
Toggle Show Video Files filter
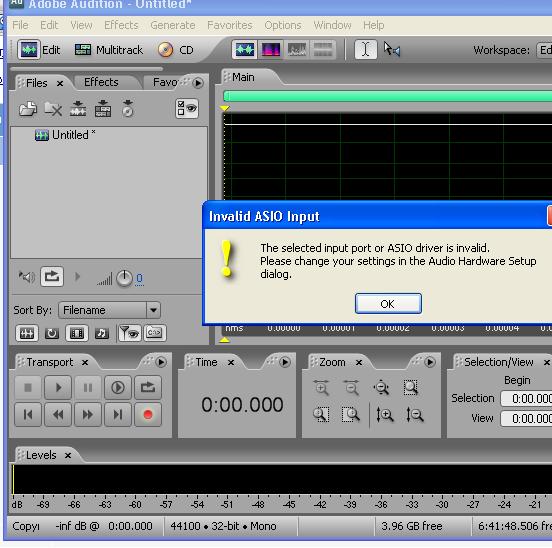click(x=77, y=333)
